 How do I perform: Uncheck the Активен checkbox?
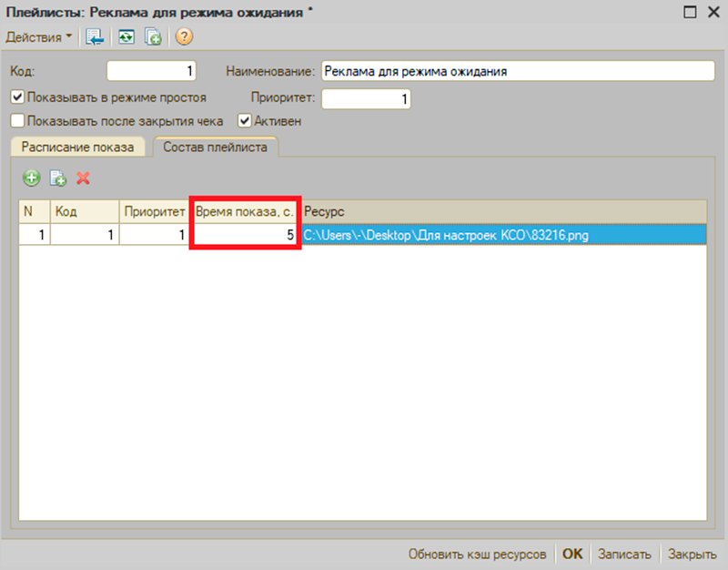pos(245,121)
